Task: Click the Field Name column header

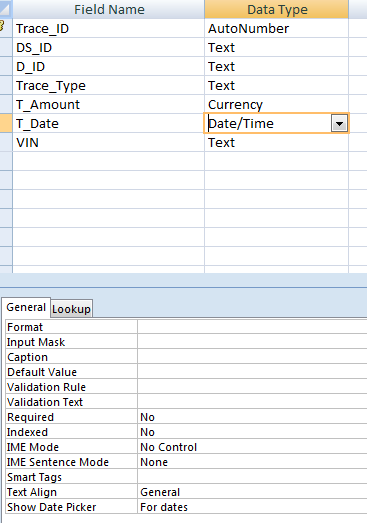Action: tap(109, 9)
